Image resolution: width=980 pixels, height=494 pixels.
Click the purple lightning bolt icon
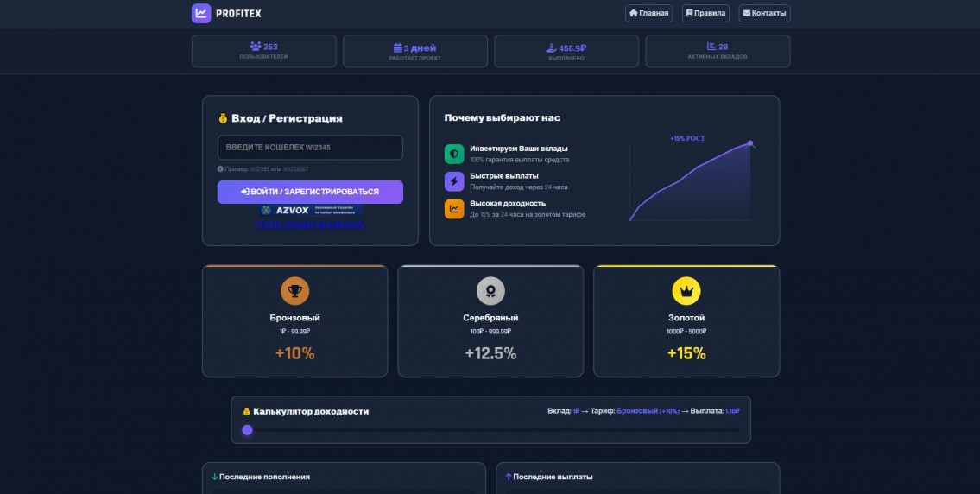454,181
